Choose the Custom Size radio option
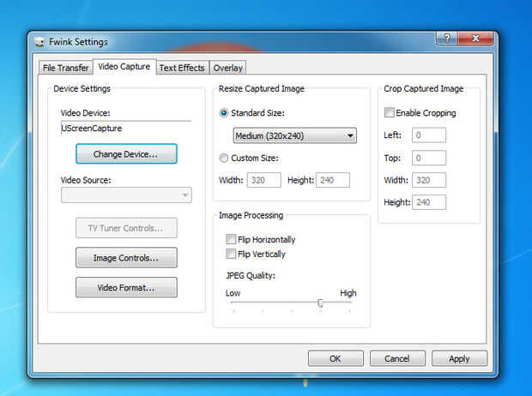The width and height of the screenshot is (532, 396). pyautogui.click(x=224, y=158)
